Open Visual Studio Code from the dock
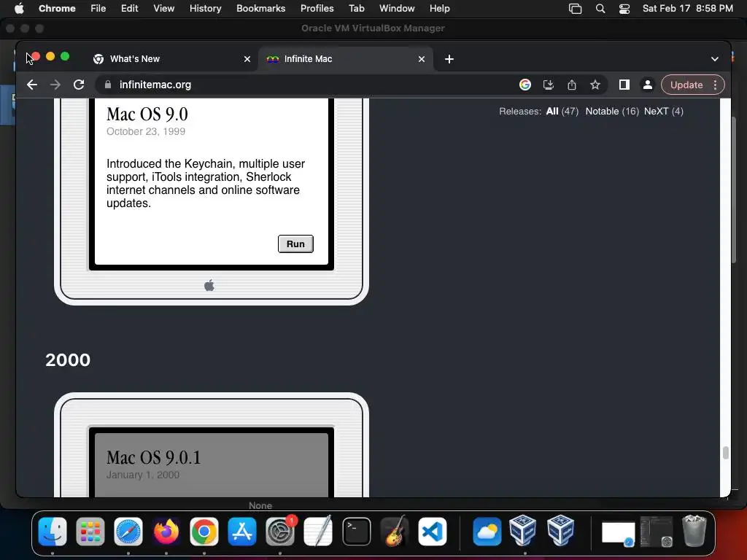Viewport: 747px width, 560px height. pos(433,532)
